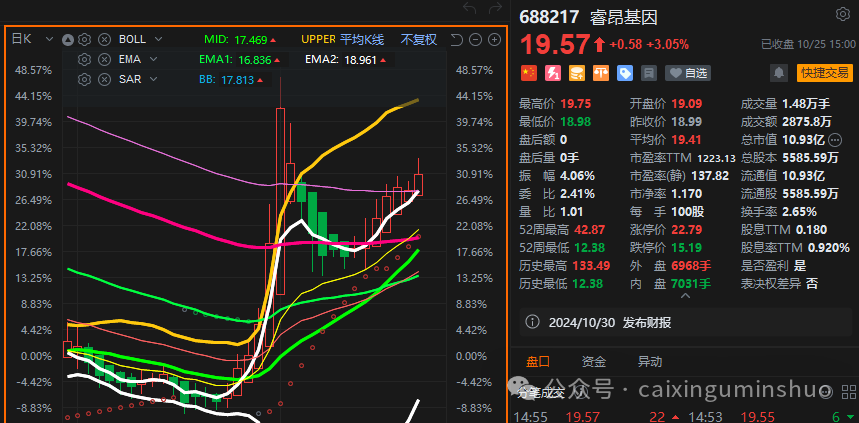Remove the SAR indicator

tap(104, 79)
